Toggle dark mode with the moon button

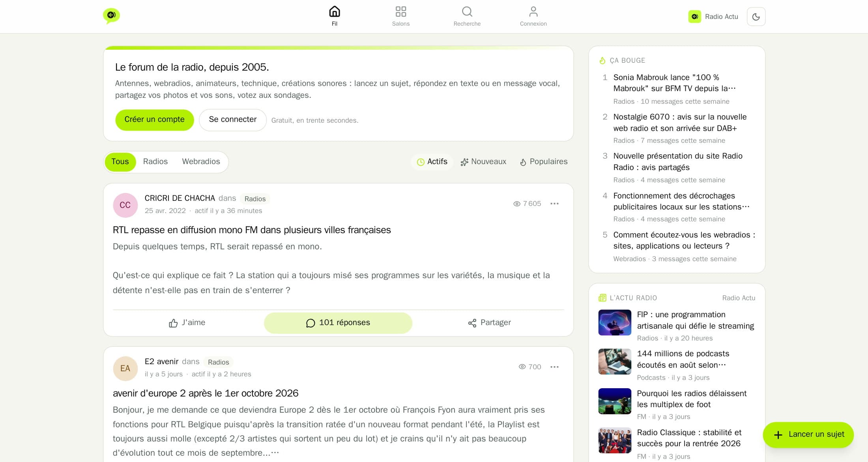tap(756, 17)
